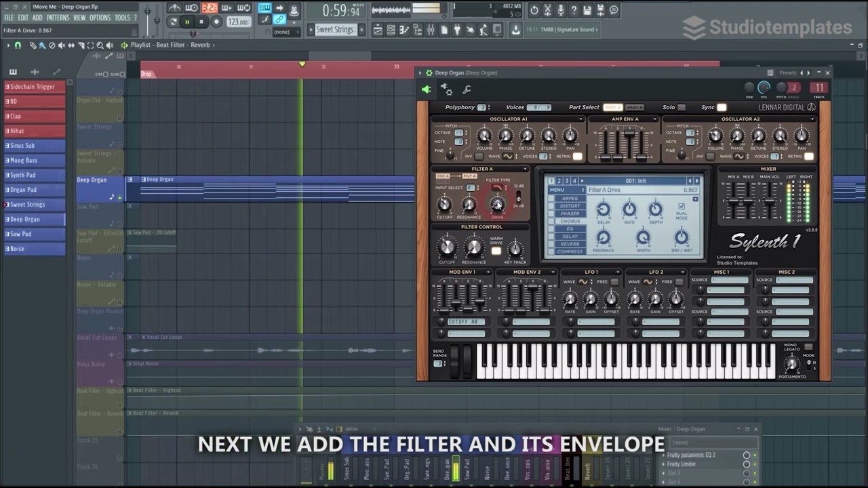Open the FILE menu

pos(9,18)
